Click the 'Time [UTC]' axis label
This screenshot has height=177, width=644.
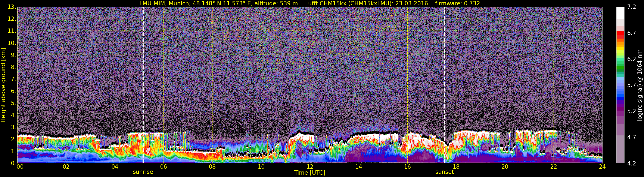[309, 173]
